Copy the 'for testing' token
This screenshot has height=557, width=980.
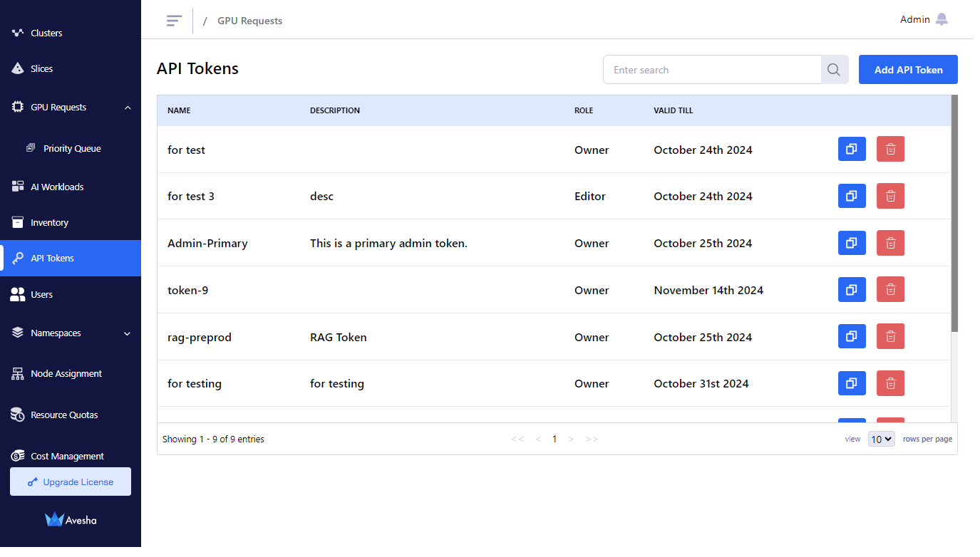coord(852,383)
